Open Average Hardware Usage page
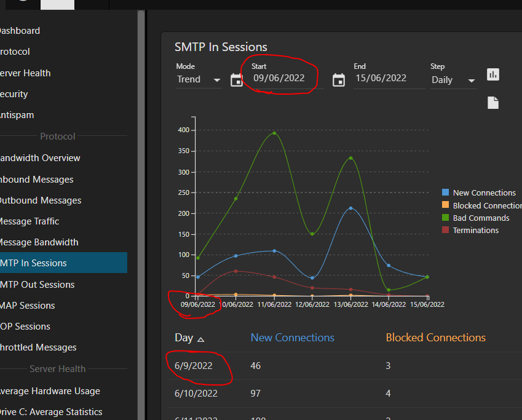Viewport: 522px width, 420px height. [x=50, y=391]
